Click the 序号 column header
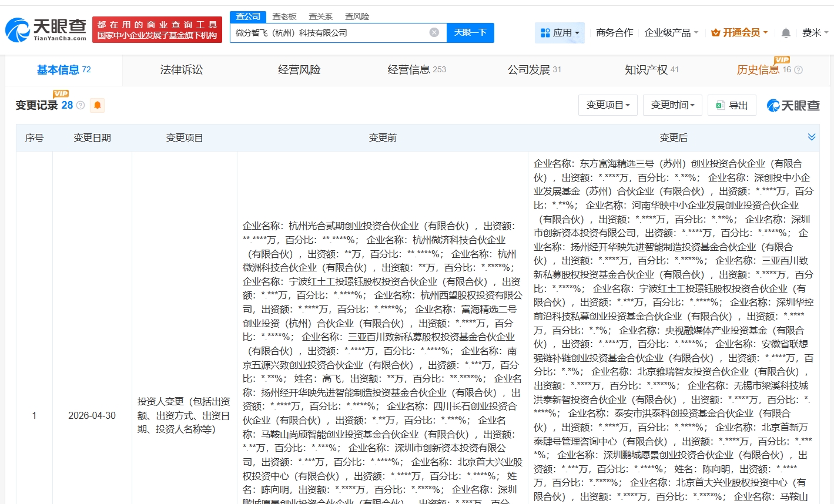The width and height of the screenshot is (834, 504). point(34,137)
